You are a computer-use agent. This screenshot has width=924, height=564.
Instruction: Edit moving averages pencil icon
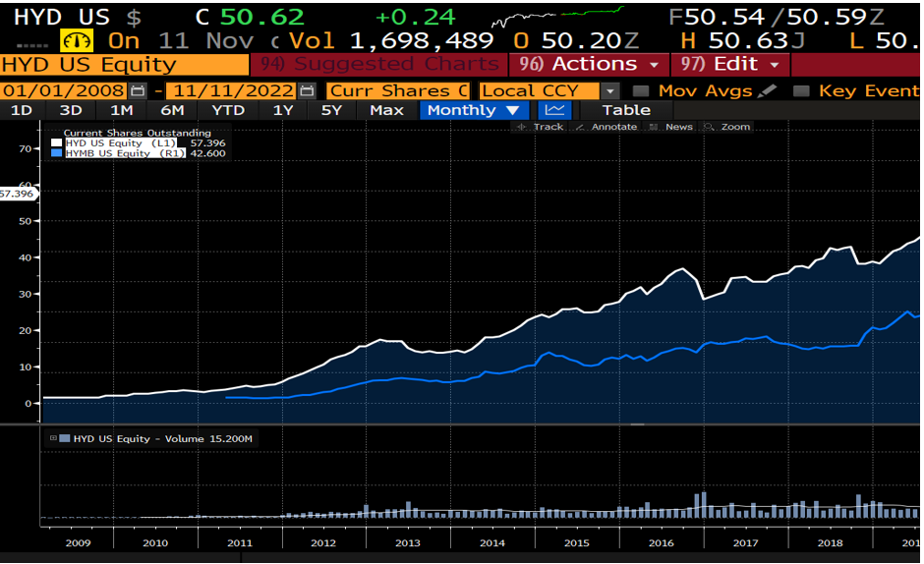coord(768,90)
